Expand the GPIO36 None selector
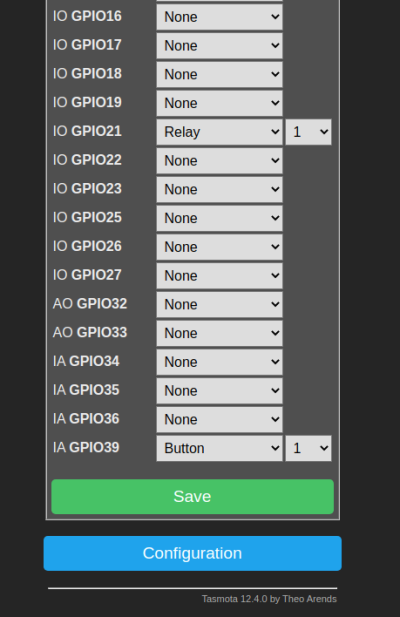The height and width of the screenshot is (617, 400). click(x=219, y=419)
